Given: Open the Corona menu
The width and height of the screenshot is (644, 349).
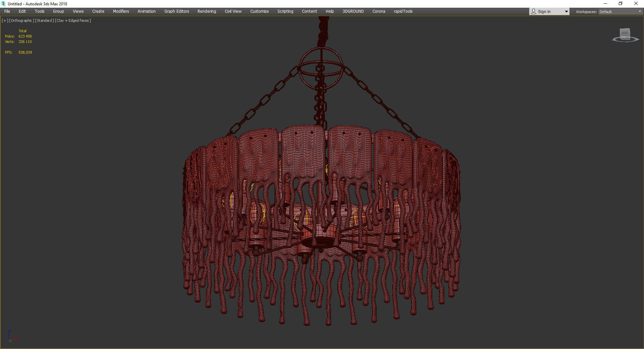Looking at the screenshot, I should pyautogui.click(x=379, y=11).
